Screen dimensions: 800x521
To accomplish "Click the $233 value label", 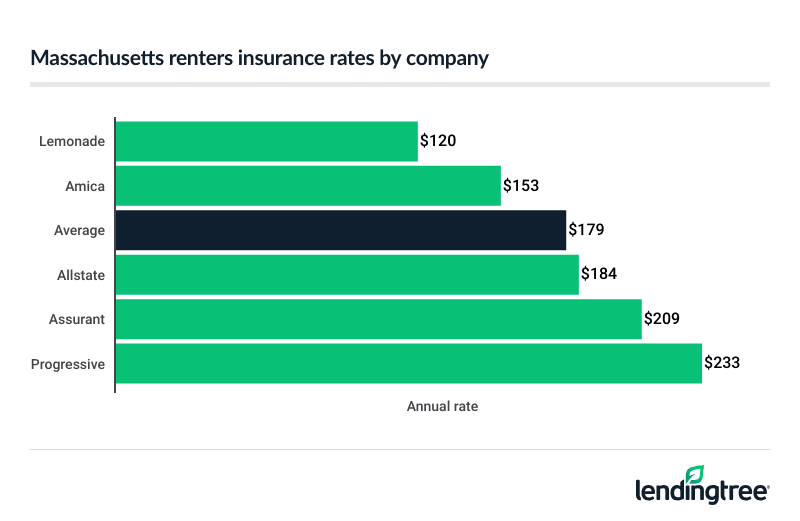I will point(723,364).
